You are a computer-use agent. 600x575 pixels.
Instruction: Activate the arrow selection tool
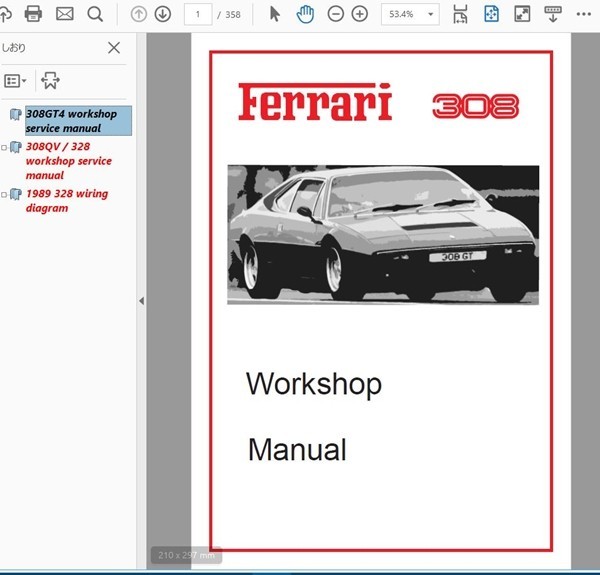click(x=275, y=15)
